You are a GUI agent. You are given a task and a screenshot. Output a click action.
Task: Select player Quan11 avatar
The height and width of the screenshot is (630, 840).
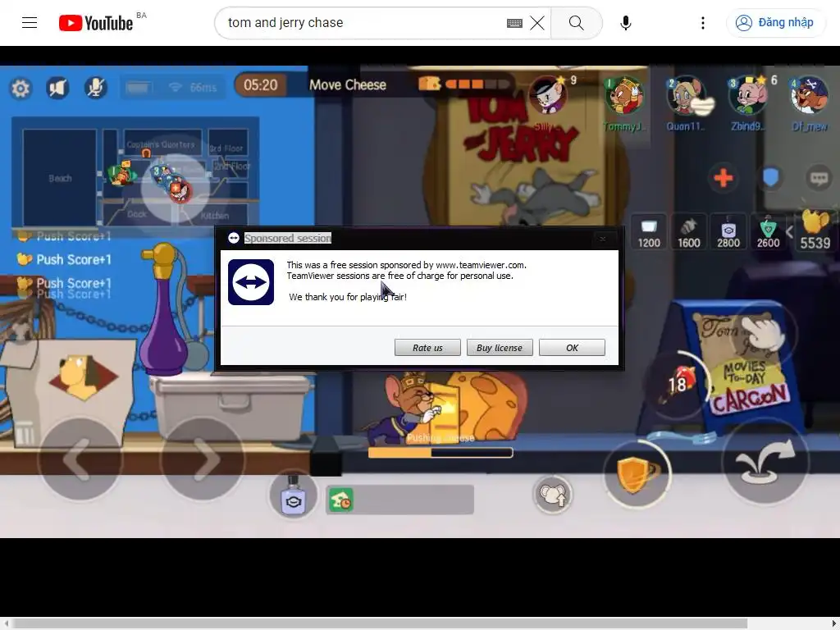pyautogui.click(x=687, y=95)
